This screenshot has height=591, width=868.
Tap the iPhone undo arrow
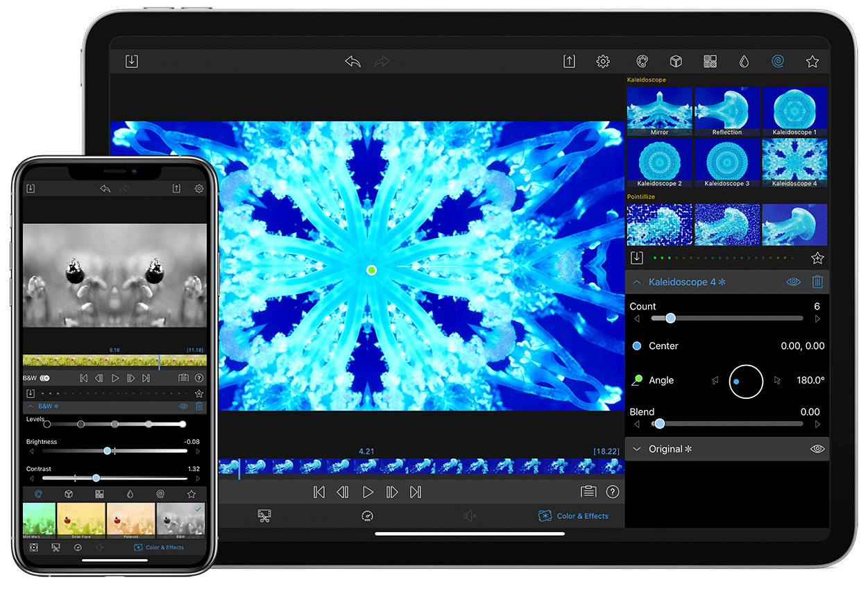(x=105, y=188)
